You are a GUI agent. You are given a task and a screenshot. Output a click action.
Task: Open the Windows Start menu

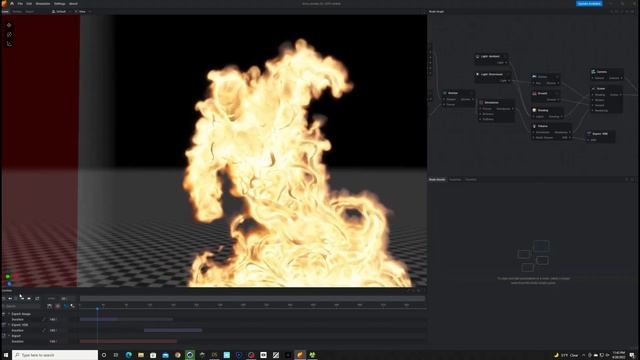pyautogui.click(x=6, y=355)
